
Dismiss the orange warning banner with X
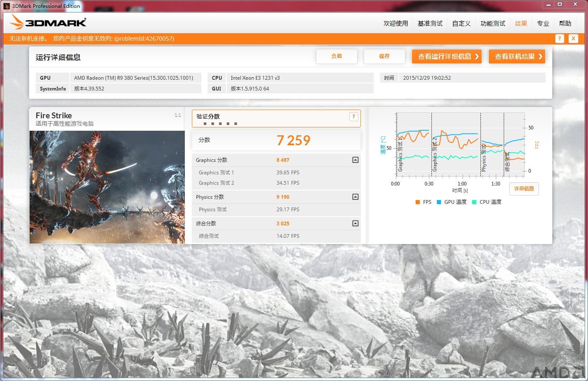(573, 39)
